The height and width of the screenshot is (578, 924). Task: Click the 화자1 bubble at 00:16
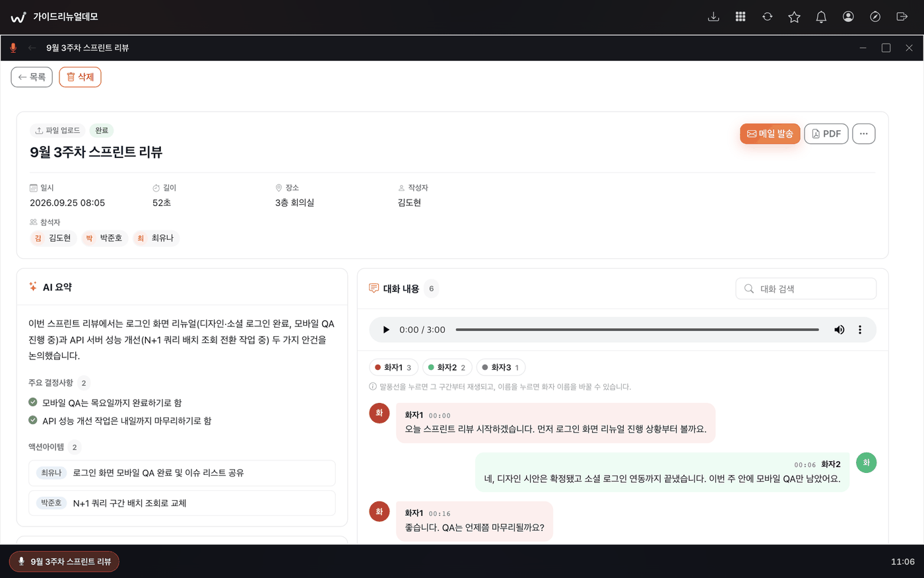[x=475, y=521]
